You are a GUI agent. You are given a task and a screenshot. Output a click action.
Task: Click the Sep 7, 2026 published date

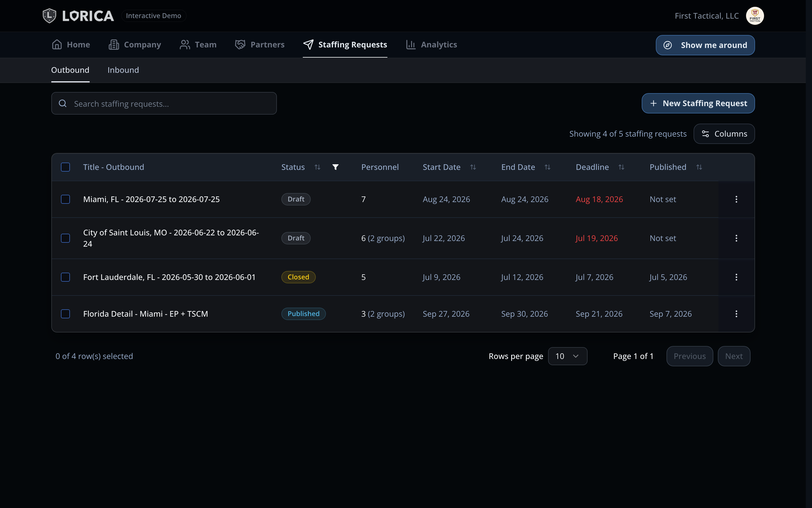click(x=670, y=314)
